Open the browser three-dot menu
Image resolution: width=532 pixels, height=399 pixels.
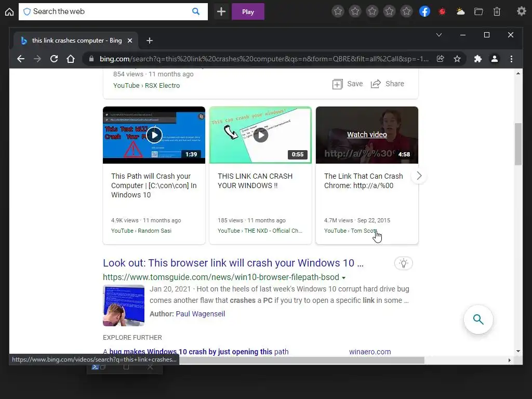(x=511, y=59)
